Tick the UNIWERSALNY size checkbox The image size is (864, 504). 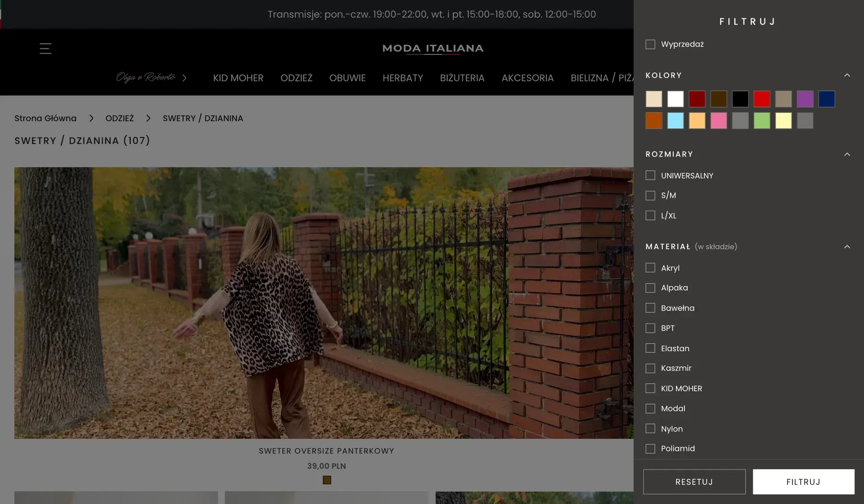click(x=650, y=175)
